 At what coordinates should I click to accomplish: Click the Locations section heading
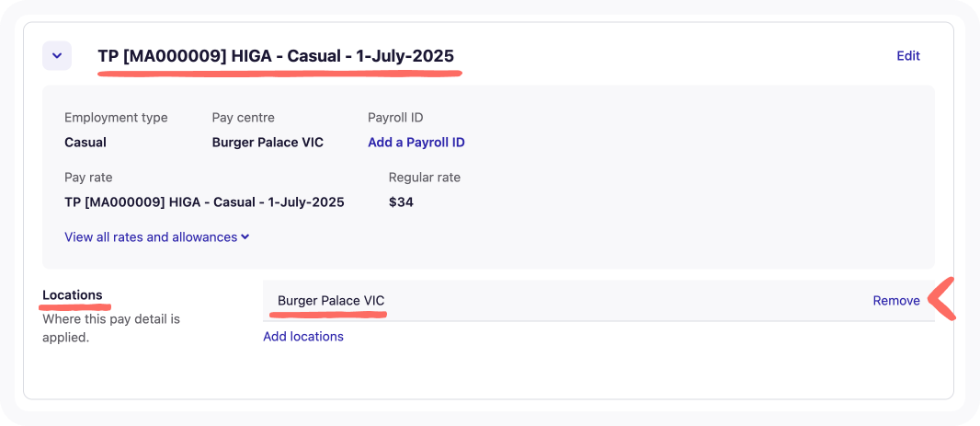tap(73, 295)
